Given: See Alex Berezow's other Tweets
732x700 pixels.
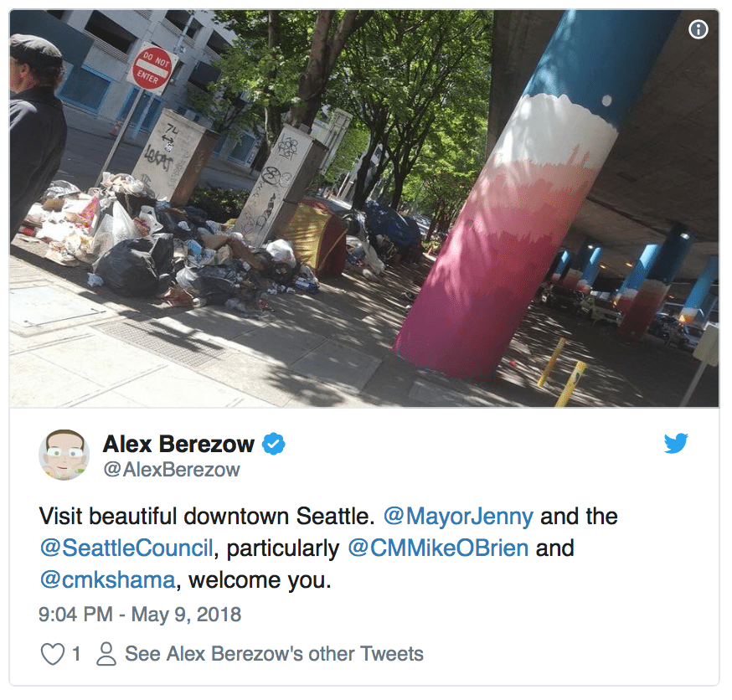Looking at the screenshot, I should (x=274, y=654).
